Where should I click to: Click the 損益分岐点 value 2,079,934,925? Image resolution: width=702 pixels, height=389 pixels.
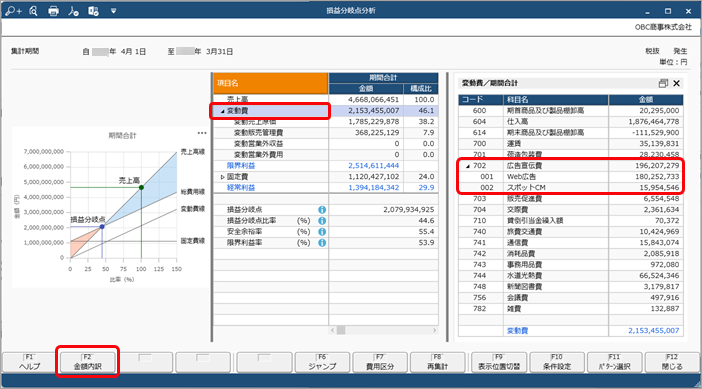point(408,209)
